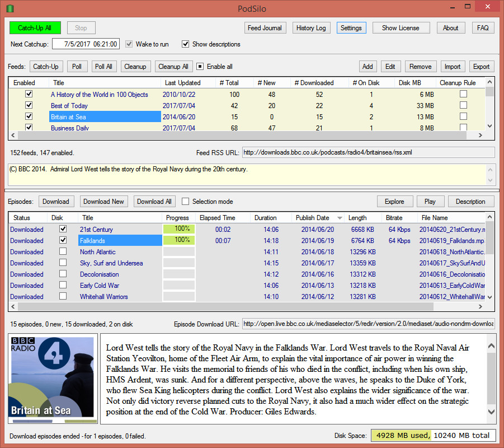This screenshot has width=504, height=448.
Task: Edit the selected feed
Action: click(390, 67)
